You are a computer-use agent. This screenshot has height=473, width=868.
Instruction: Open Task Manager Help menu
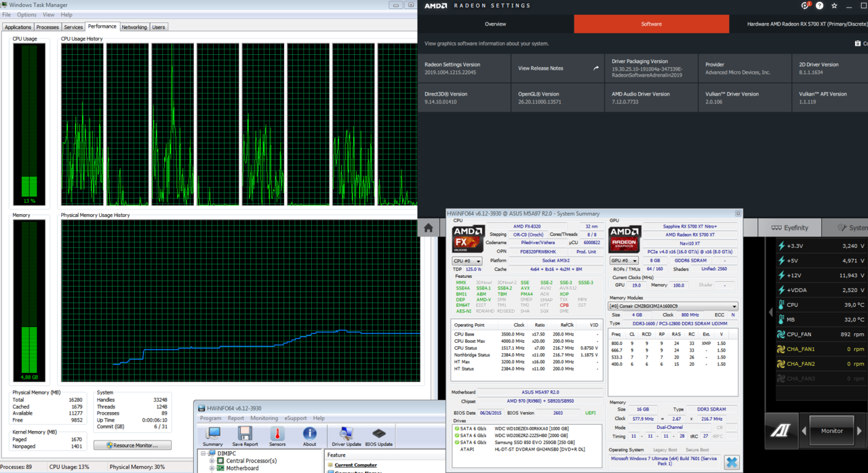point(66,14)
